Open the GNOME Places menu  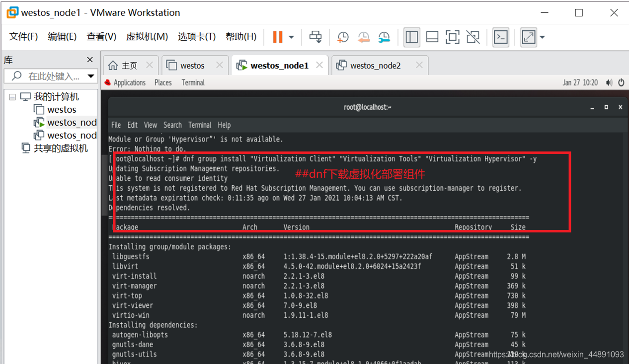point(163,82)
